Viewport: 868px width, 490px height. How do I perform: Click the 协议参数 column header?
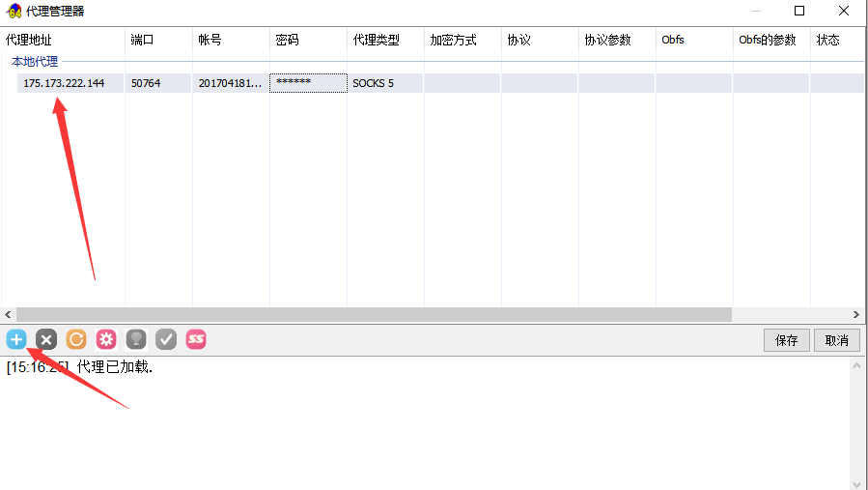[617, 40]
